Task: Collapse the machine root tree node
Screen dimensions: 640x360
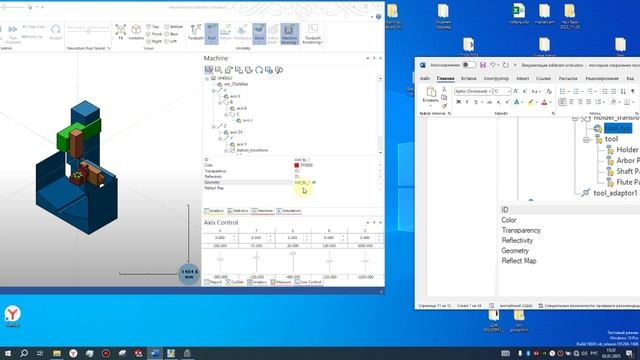Action: click(x=207, y=78)
